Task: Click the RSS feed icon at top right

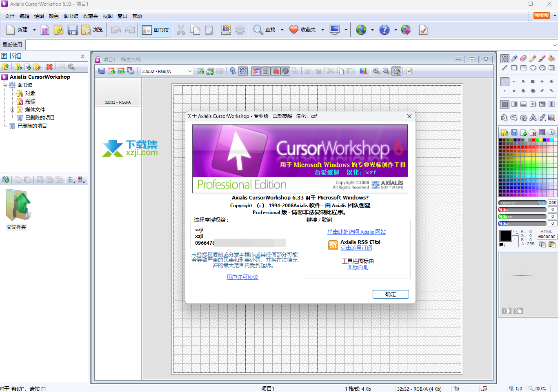Action: point(541,16)
